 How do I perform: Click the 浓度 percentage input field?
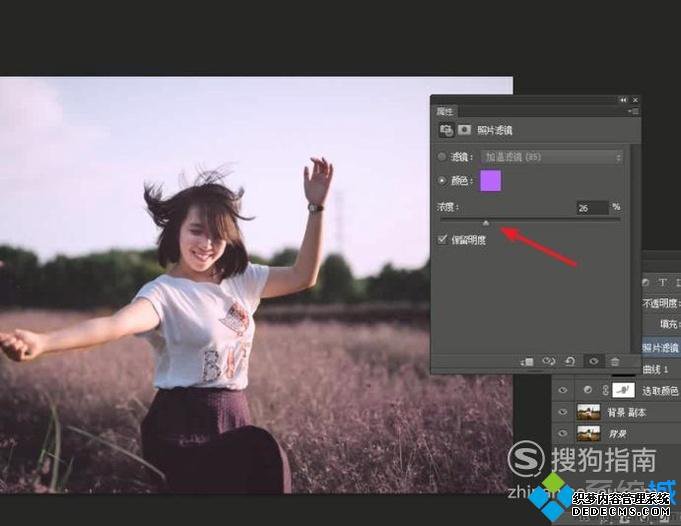click(x=590, y=208)
